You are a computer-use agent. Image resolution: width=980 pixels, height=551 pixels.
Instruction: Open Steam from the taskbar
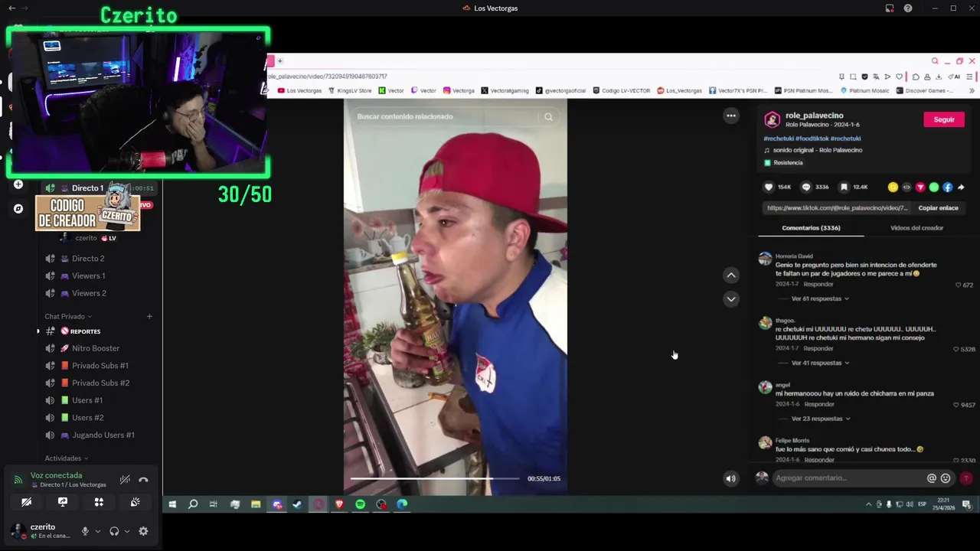(297, 504)
